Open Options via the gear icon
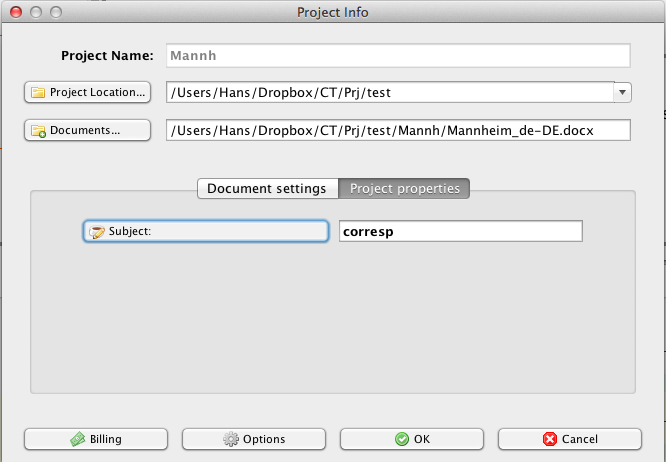 [230, 439]
